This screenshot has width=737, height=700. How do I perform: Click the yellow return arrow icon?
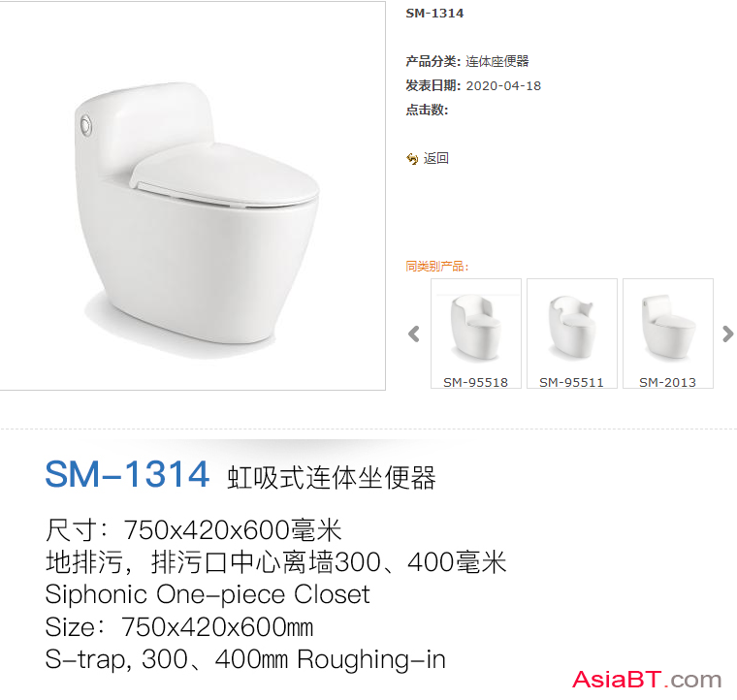pos(412,159)
